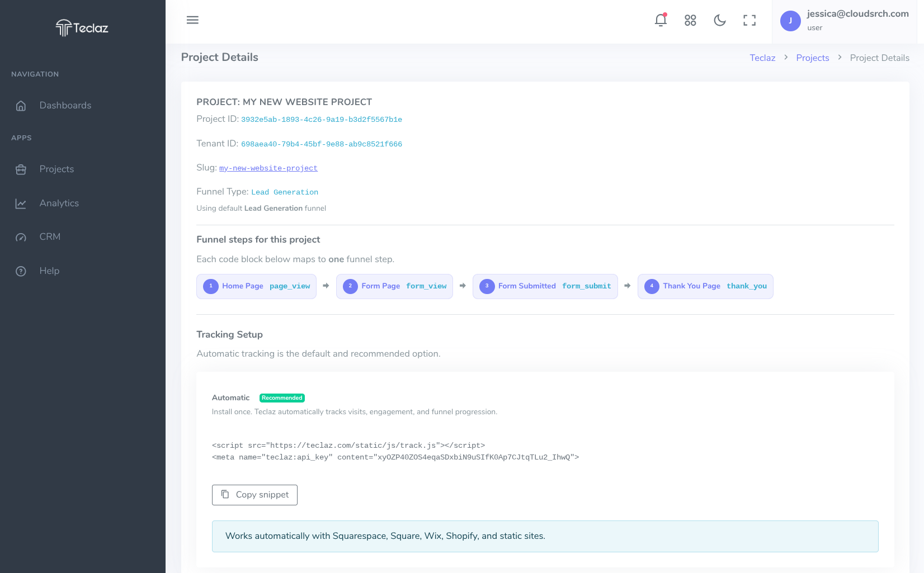Open the apps grid launcher
The image size is (924, 573).
click(x=690, y=20)
